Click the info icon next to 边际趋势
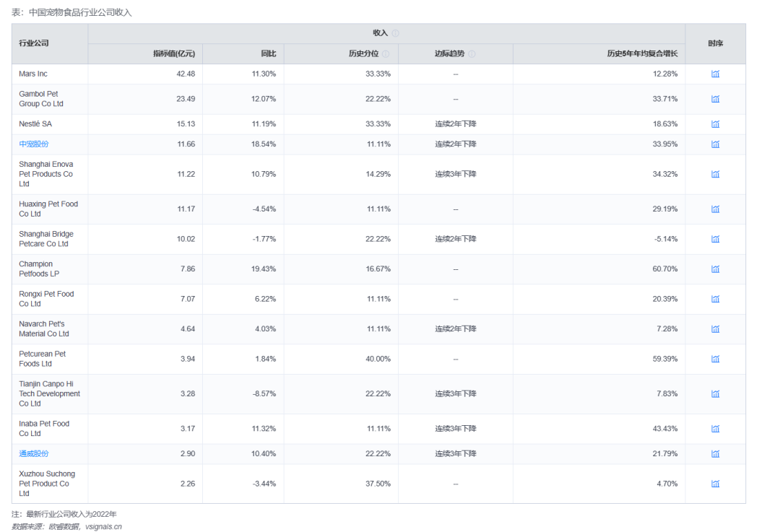Screen dimensions: 780x532 coord(472,54)
